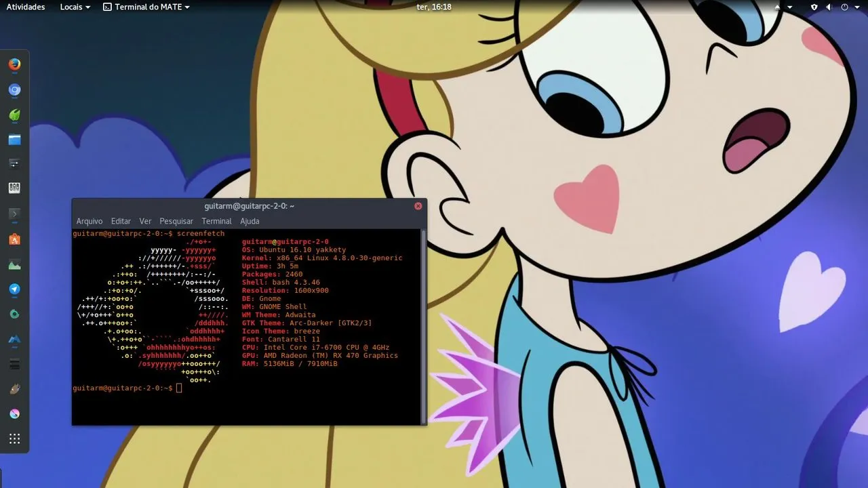This screenshot has width=868, height=488.
Task: Click the Icon Theme: breeze line
Action: pos(281,331)
